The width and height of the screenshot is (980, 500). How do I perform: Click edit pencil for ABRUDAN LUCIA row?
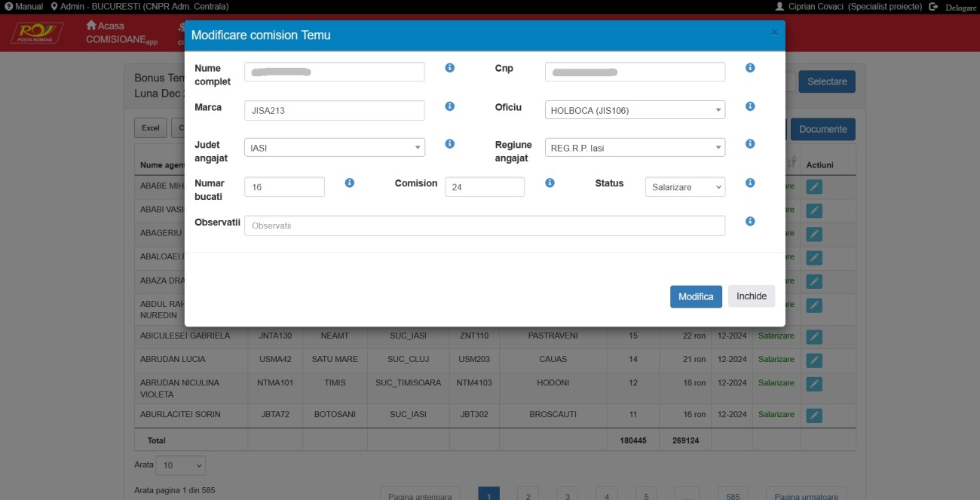click(x=814, y=360)
